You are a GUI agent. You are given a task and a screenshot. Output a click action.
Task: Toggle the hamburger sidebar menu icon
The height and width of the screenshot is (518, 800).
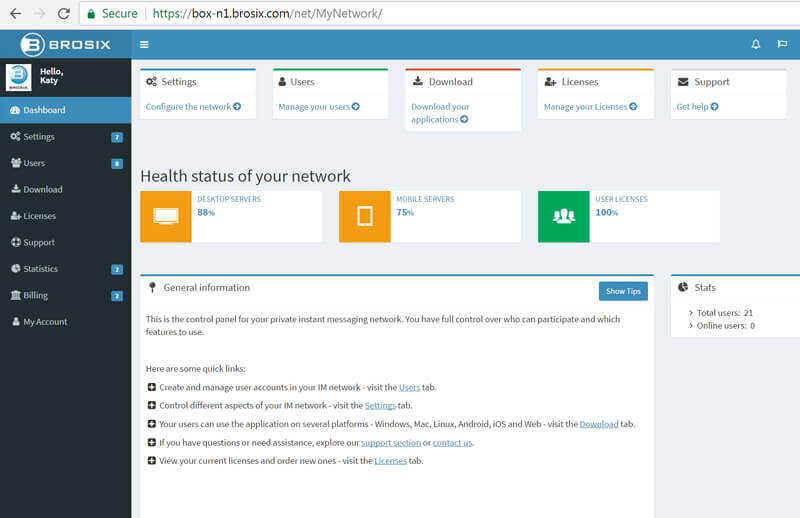[x=144, y=44]
